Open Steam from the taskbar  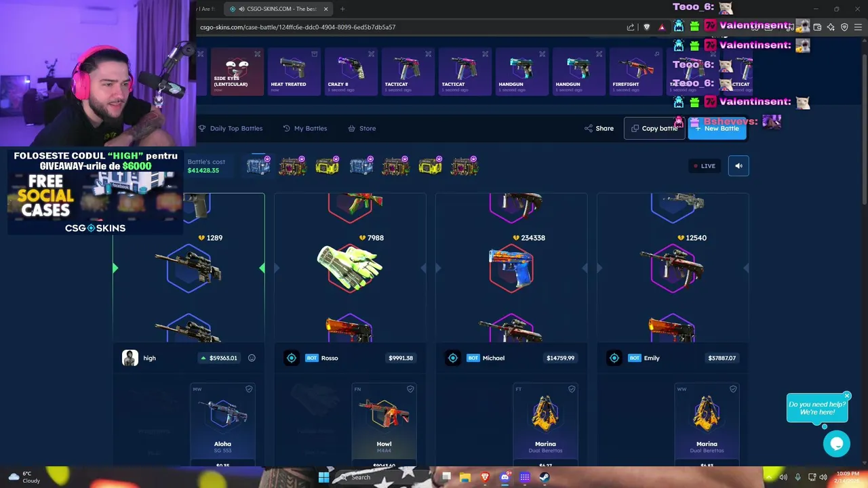pyautogui.click(x=545, y=477)
